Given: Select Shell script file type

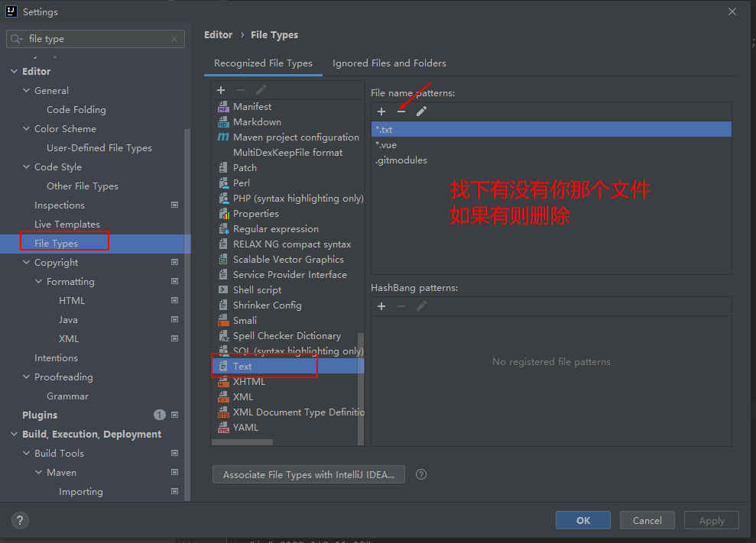Looking at the screenshot, I should [288, 290].
